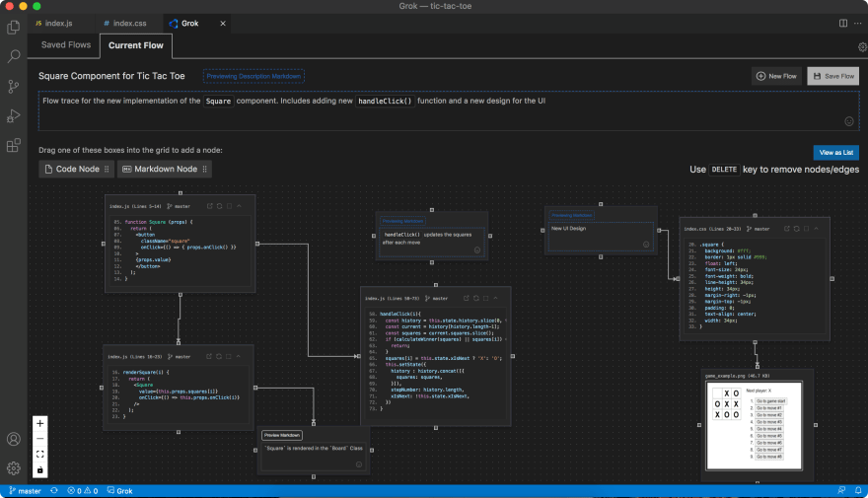Screen dimensions: 868x498
Task: Click the New Flow button
Action: (x=776, y=76)
